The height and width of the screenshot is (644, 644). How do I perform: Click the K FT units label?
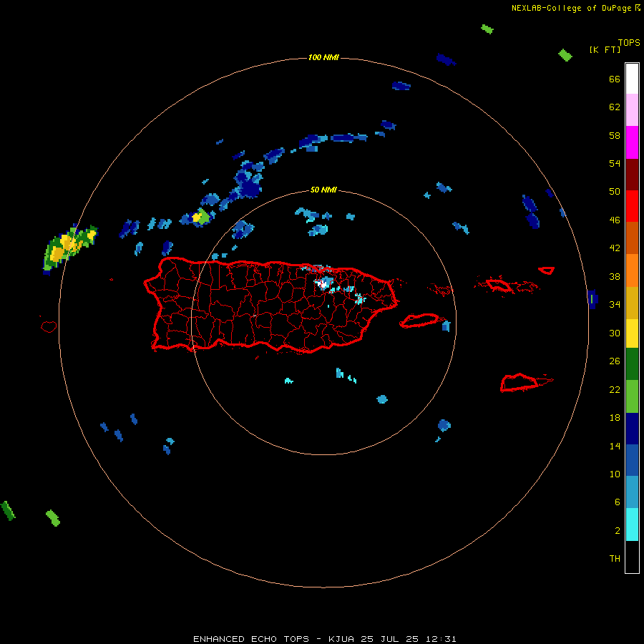(x=605, y=49)
